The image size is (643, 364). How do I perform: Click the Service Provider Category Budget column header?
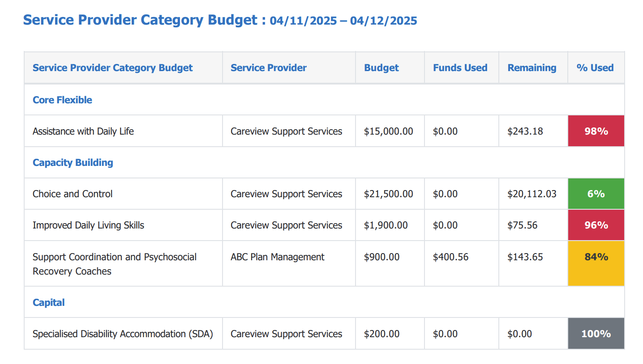pyautogui.click(x=112, y=68)
